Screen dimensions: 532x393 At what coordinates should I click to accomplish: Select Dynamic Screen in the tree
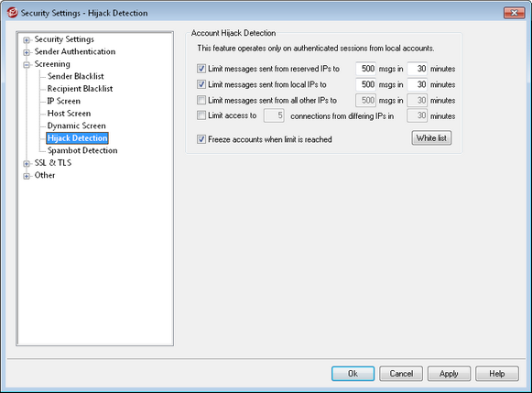(x=76, y=126)
